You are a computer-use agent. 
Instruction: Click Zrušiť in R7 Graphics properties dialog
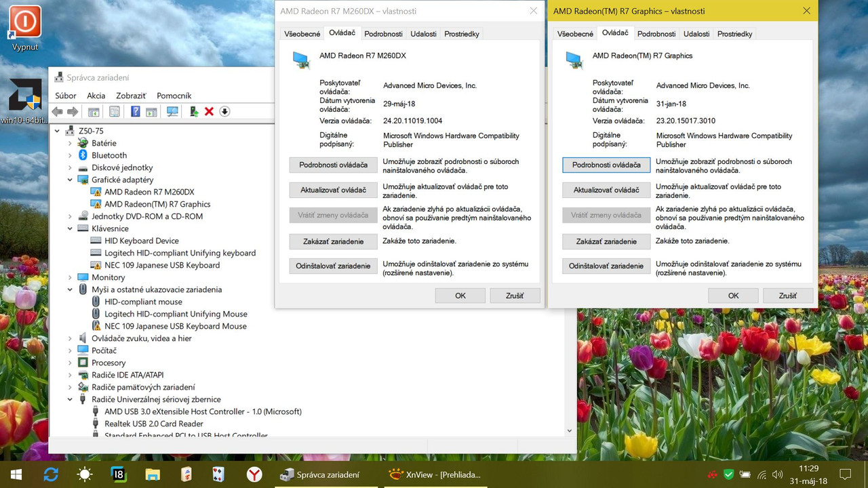point(788,296)
